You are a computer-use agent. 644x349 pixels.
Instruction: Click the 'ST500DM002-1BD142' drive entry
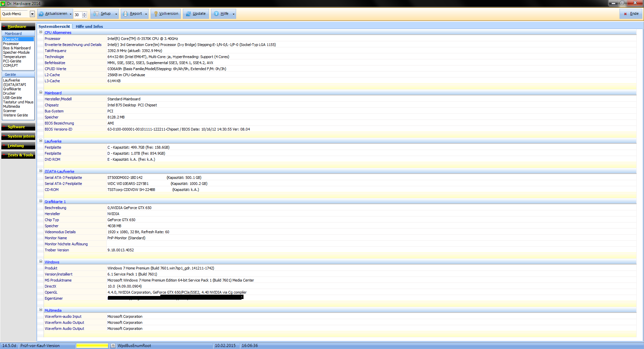125,178
